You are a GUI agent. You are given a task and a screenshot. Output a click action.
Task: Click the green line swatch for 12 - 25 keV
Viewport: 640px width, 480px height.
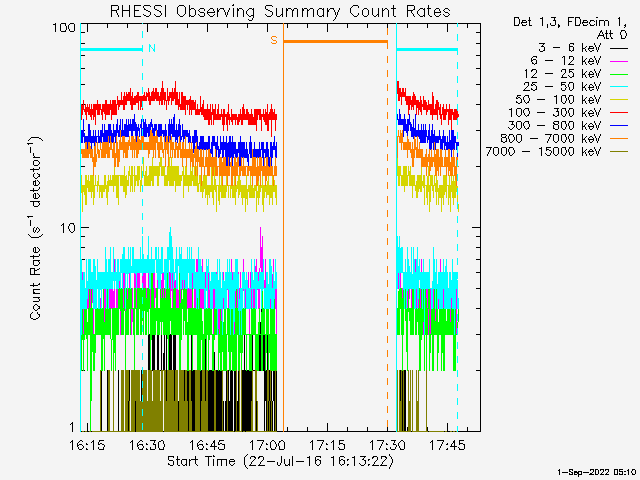click(619, 74)
